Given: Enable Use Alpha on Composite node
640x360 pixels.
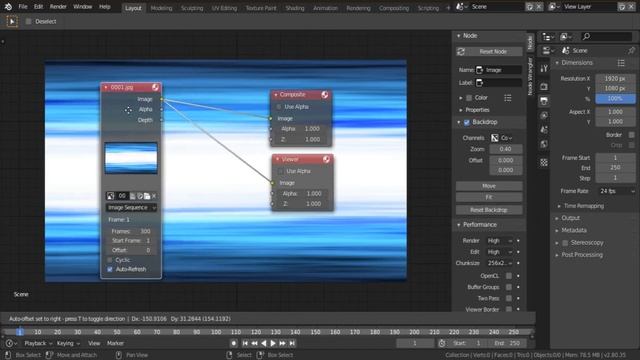Looking at the screenshot, I should [279, 107].
